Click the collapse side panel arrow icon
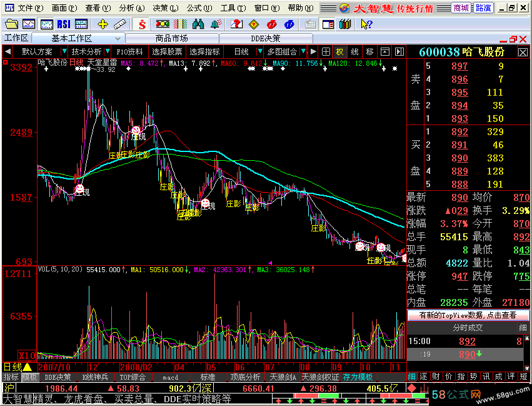Image resolution: width=532 pixels, height=406 pixels. [399, 52]
